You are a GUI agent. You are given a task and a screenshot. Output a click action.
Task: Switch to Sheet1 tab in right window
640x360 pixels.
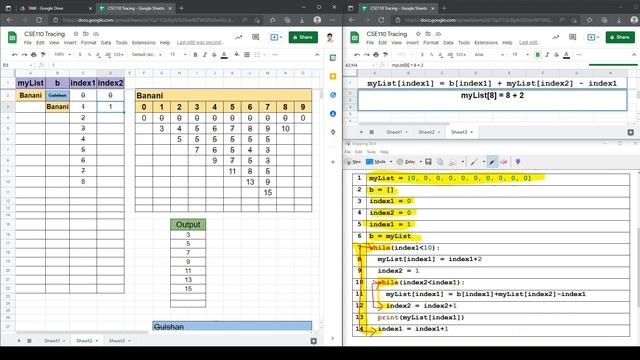(x=394, y=132)
